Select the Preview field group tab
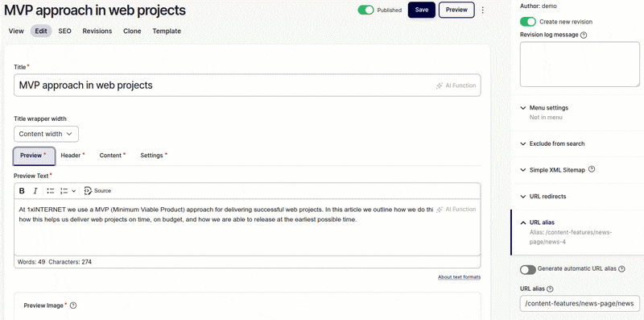The width and height of the screenshot is (644, 320). tap(34, 156)
